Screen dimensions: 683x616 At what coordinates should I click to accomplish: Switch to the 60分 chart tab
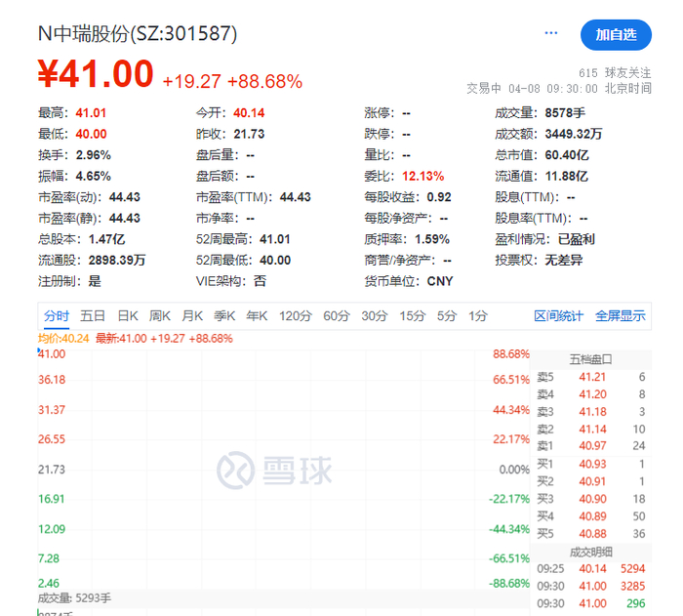pos(337,315)
